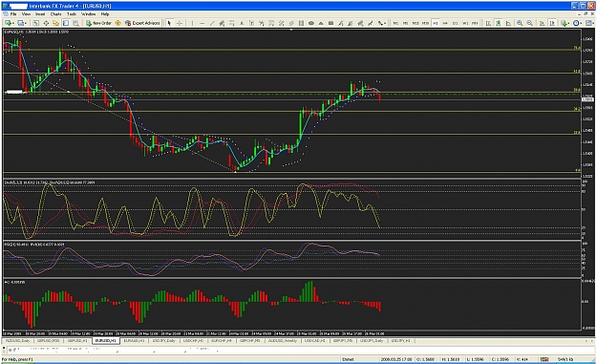
Task: Open the View menu
Action: [26, 14]
